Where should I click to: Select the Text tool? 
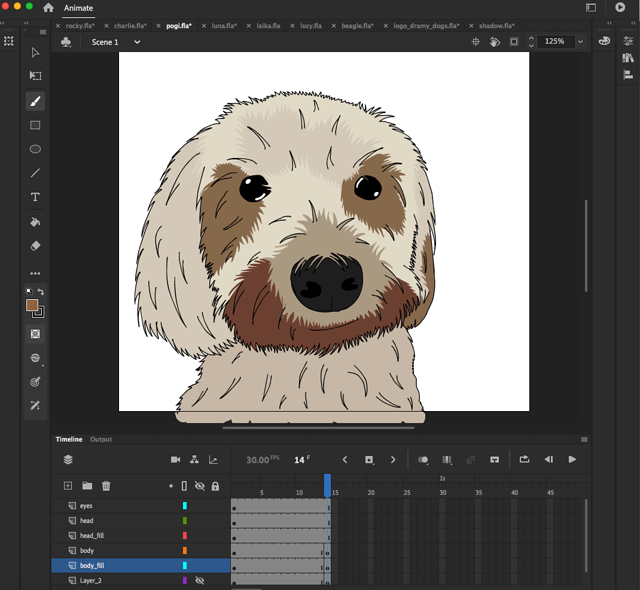(x=36, y=197)
